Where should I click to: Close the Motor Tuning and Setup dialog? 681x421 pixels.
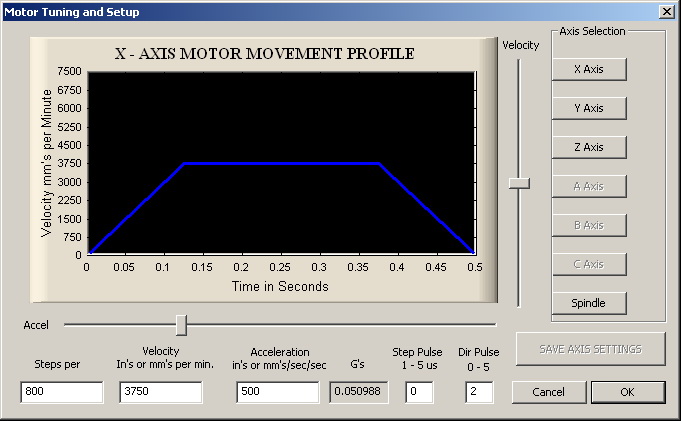(x=667, y=11)
